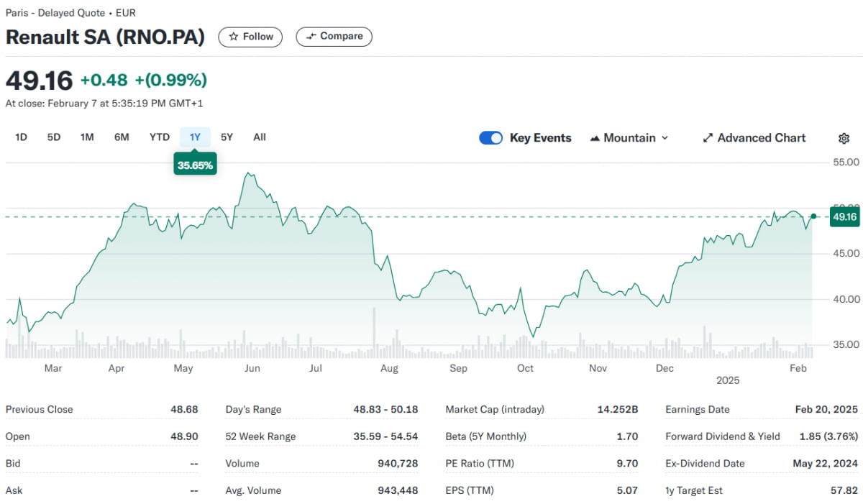This screenshot has height=504, width=863.
Task: Click the Market Cap (intraday) label
Action: click(495, 410)
